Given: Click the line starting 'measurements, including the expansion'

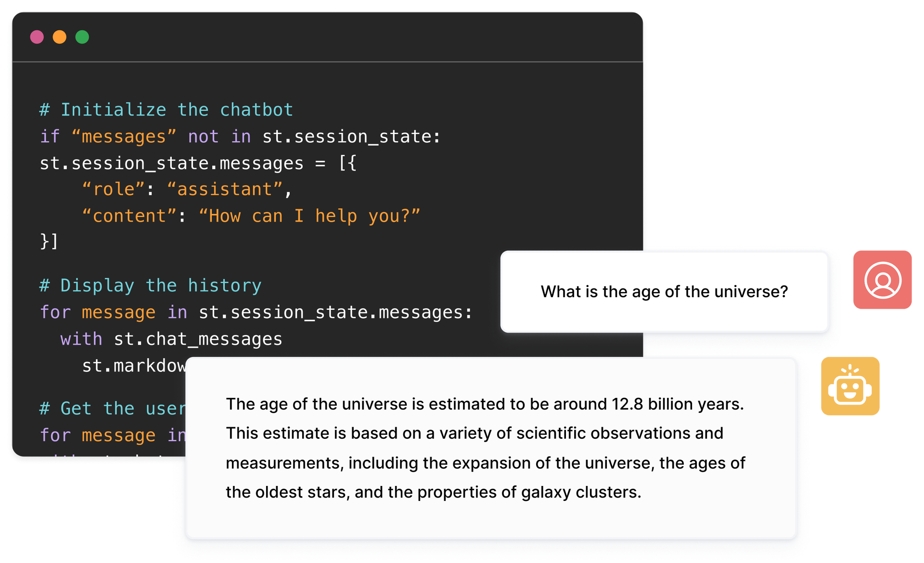Looking at the screenshot, I should 485,463.
